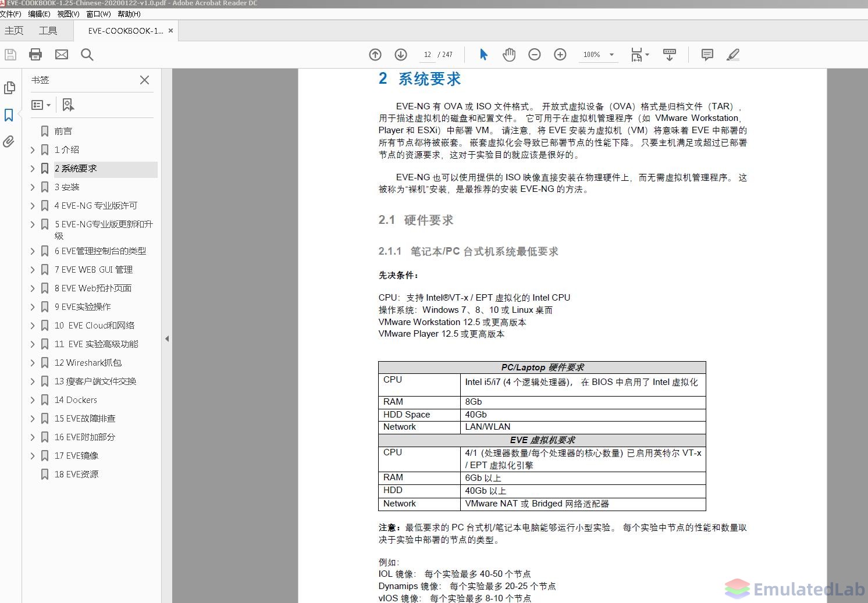Open bookmark '13 瘦客户端文件交换'

(x=95, y=381)
